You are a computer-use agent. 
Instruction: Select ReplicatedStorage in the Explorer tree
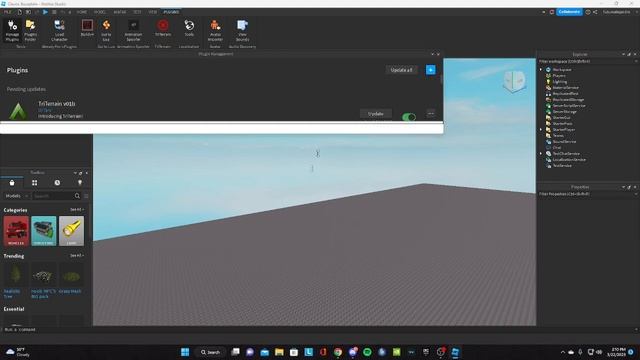[568, 100]
